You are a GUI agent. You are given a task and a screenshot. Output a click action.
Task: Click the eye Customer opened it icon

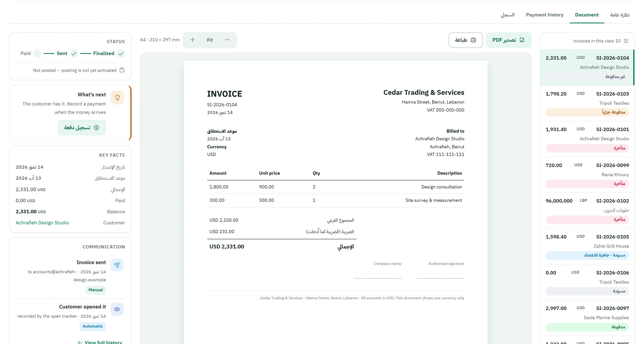click(117, 309)
